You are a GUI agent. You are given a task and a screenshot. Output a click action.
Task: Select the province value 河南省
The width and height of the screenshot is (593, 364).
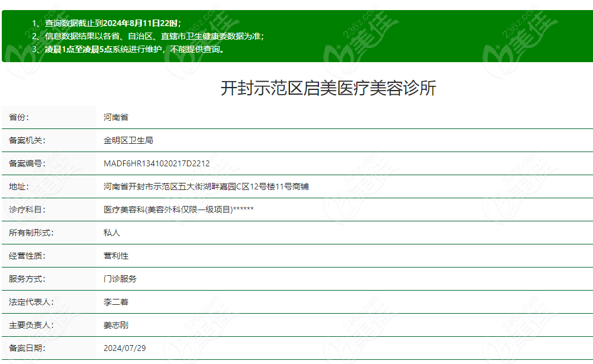[116, 117]
